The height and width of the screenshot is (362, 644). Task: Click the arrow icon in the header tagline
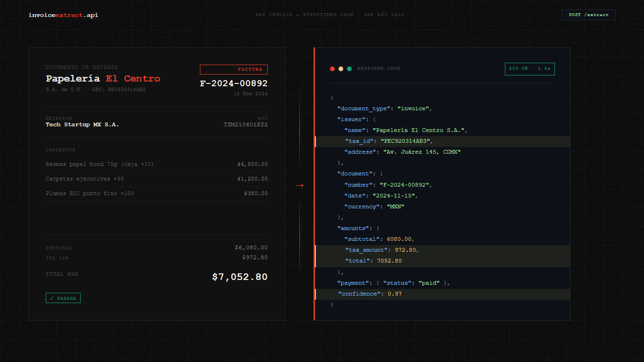297,15
